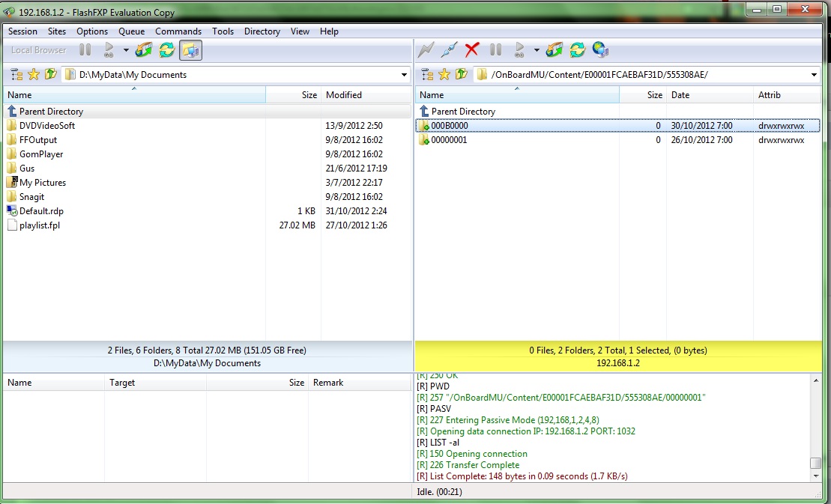Click queue Remark column header
This screenshot has width=831, height=504.
360,382
